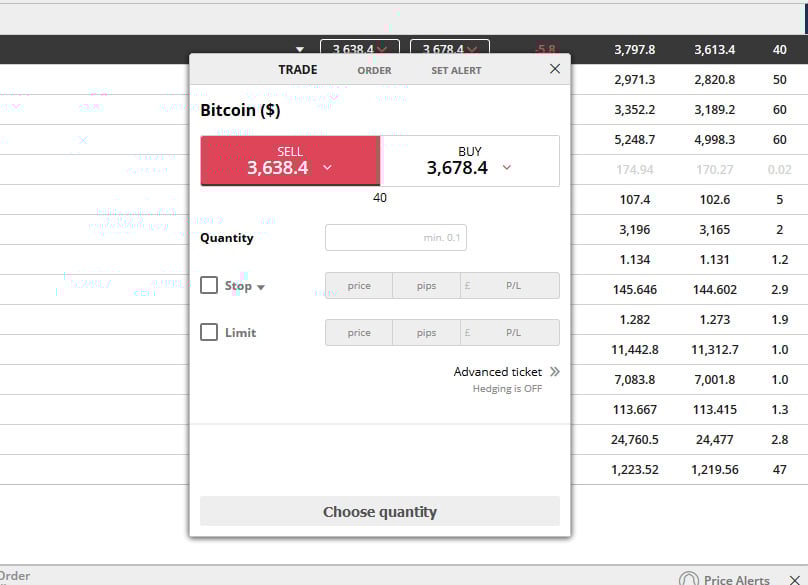This screenshot has width=808, height=585.
Task: Click the 3,165 table cell
Action: pos(715,229)
